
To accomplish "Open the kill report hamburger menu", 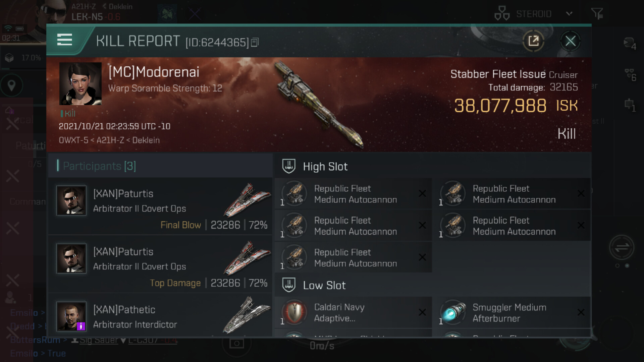I will pos(64,40).
